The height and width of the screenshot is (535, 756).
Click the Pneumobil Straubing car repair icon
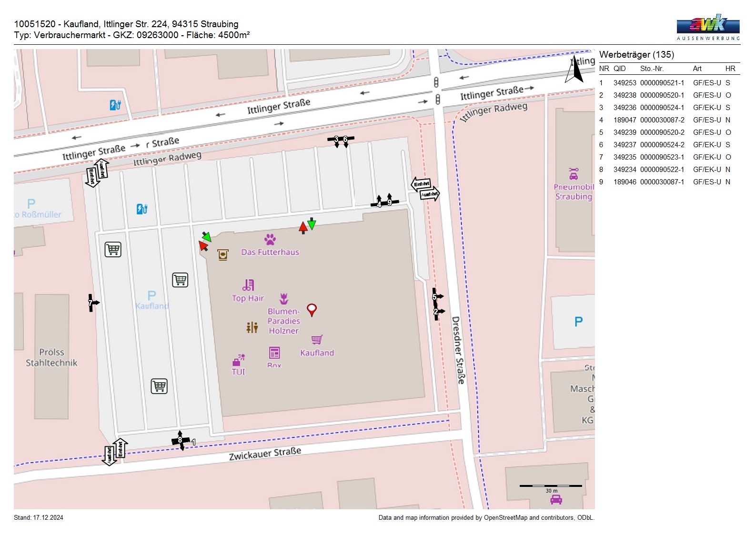tap(574, 173)
